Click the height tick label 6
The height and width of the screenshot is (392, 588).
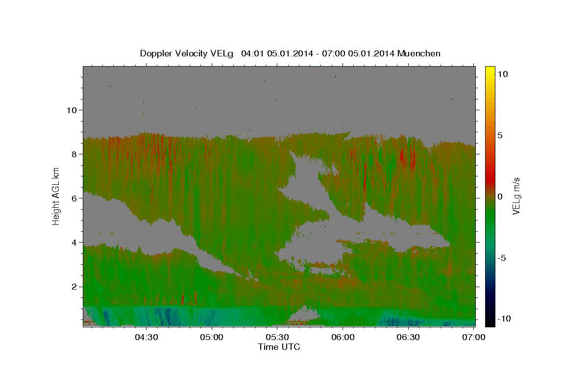[74, 198]
